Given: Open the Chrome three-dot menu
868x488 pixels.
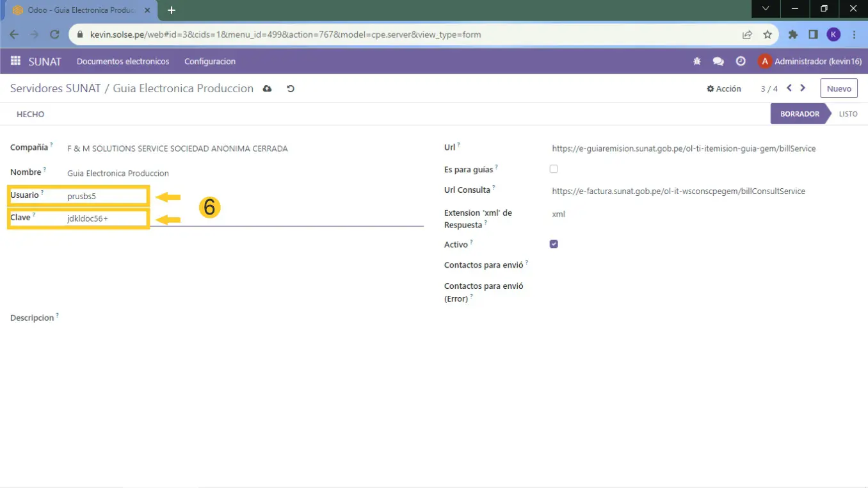Looking at the screenshot, I should tap(854, 35).
